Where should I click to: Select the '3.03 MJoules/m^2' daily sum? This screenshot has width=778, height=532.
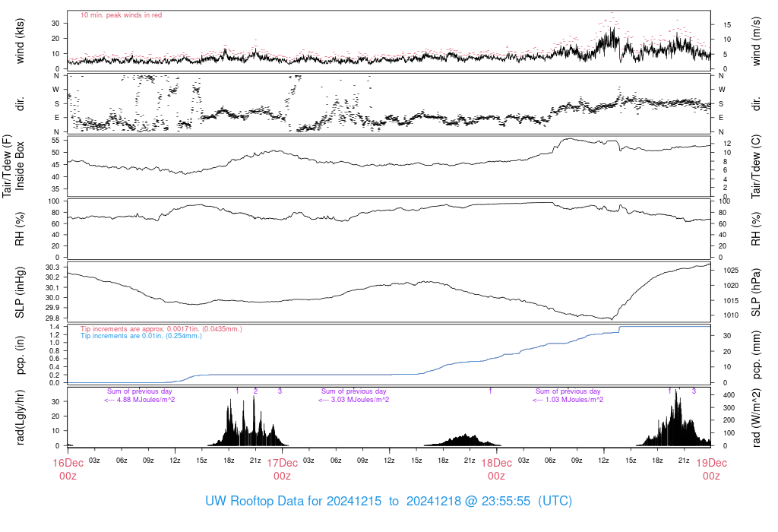354,400
